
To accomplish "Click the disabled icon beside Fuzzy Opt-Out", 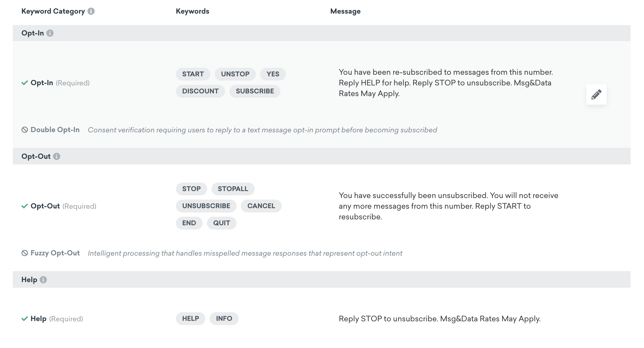I will [25, 253].
